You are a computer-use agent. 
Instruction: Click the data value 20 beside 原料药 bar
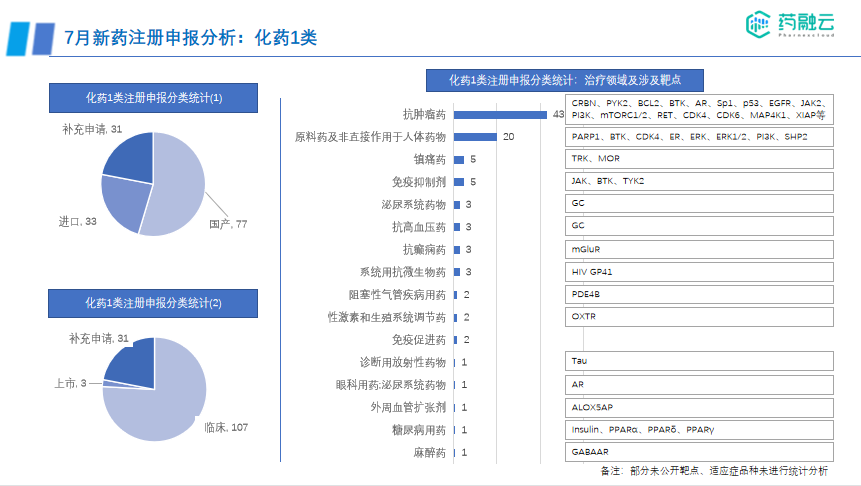(508, 137)
